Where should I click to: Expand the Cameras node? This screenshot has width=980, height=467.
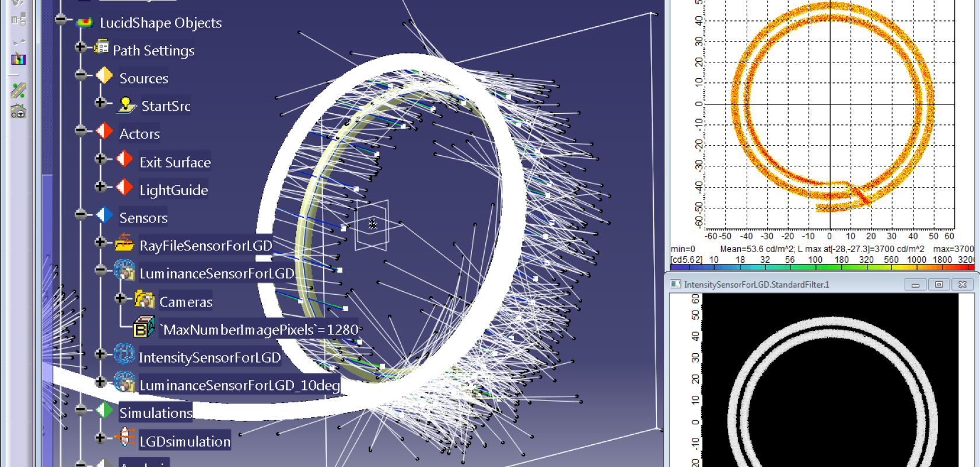(x=120, y=298)
